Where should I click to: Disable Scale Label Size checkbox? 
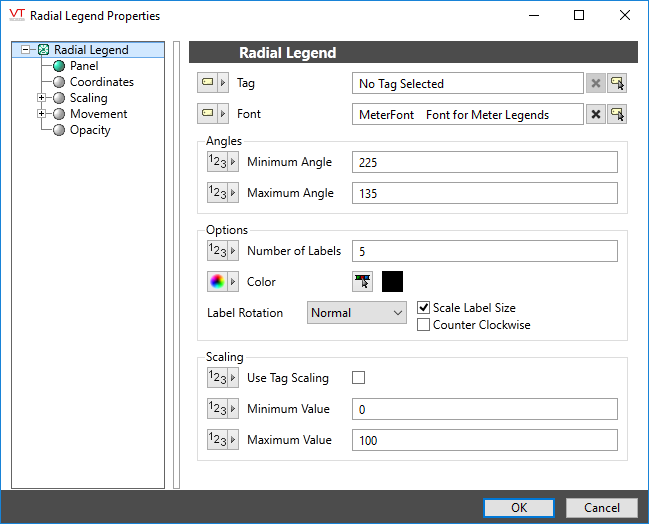(424, 308)
